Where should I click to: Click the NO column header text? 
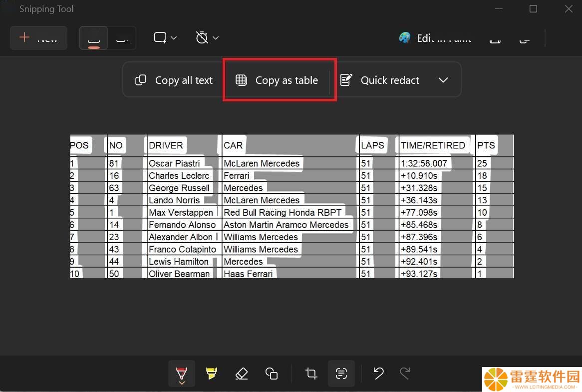[x=116, y=145]
